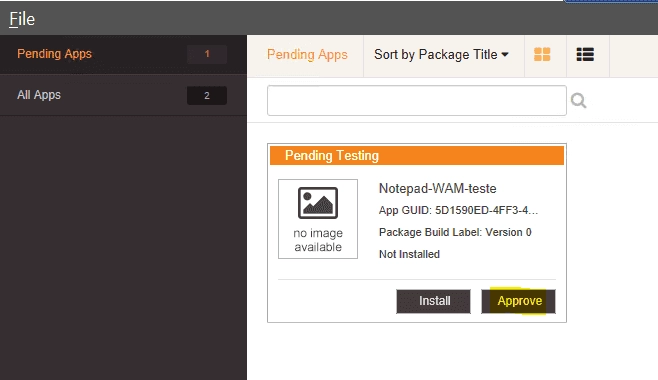Click the Pending Testing header bar
Image resolution: width=658 pixels, height=380 pixels.
coord(417,156)
